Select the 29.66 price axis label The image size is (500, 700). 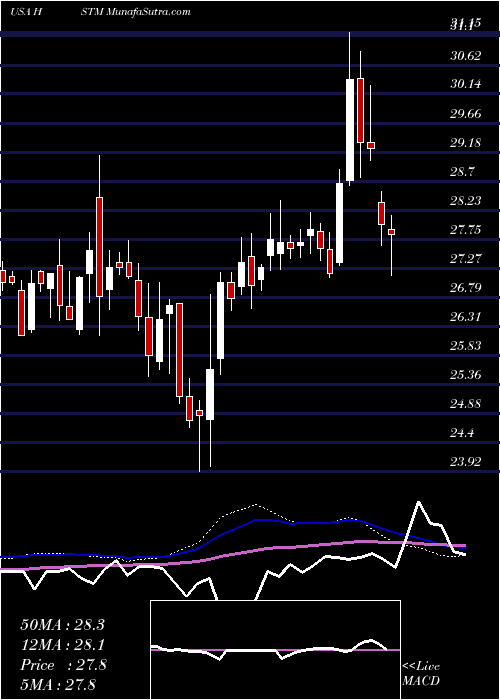tap(466, 113)
